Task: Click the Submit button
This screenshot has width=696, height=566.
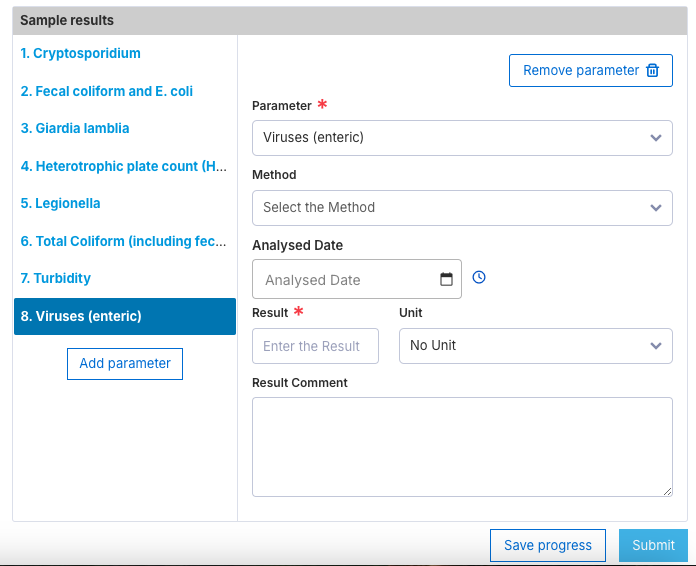Action: coord(653,545)
